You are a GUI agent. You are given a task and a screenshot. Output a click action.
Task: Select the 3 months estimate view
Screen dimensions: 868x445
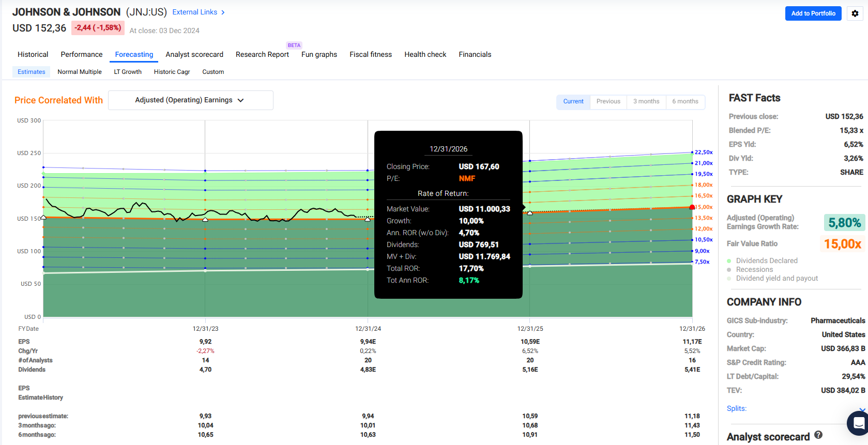point(646,102)
